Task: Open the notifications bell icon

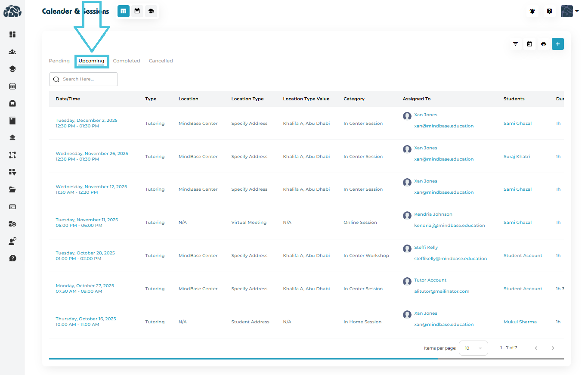Action: tap(532, 11)
